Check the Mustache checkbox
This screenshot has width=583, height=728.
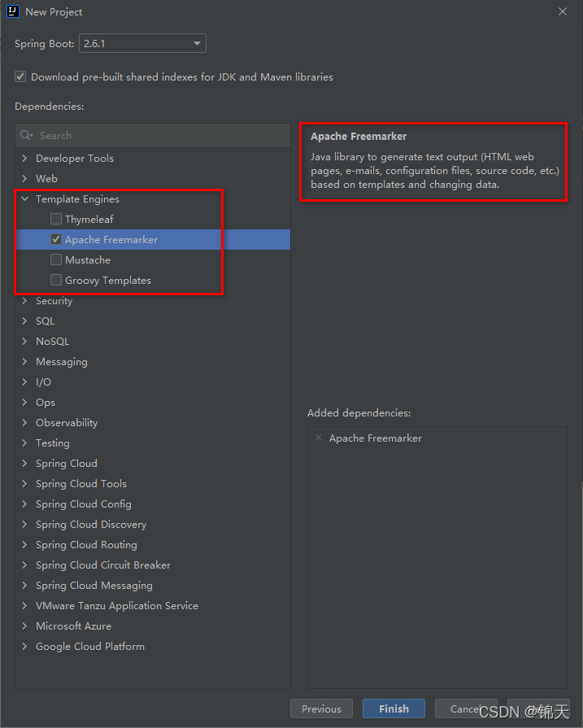tap(55, 259)
